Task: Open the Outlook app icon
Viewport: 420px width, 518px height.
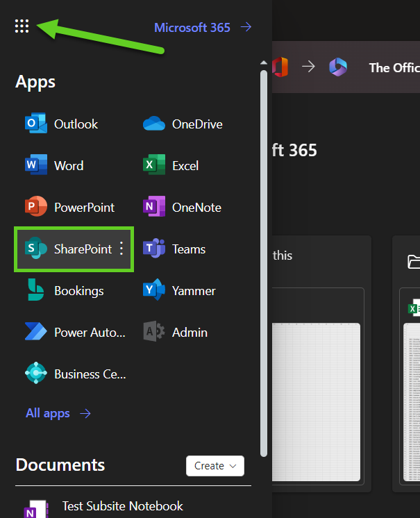Action: [x=36, y=123]
